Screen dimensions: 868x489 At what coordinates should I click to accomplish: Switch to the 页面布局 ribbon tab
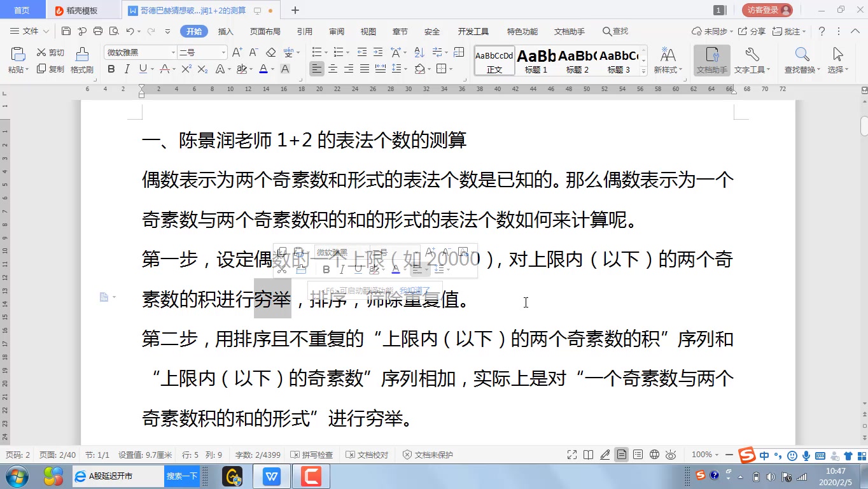[265, 31]
